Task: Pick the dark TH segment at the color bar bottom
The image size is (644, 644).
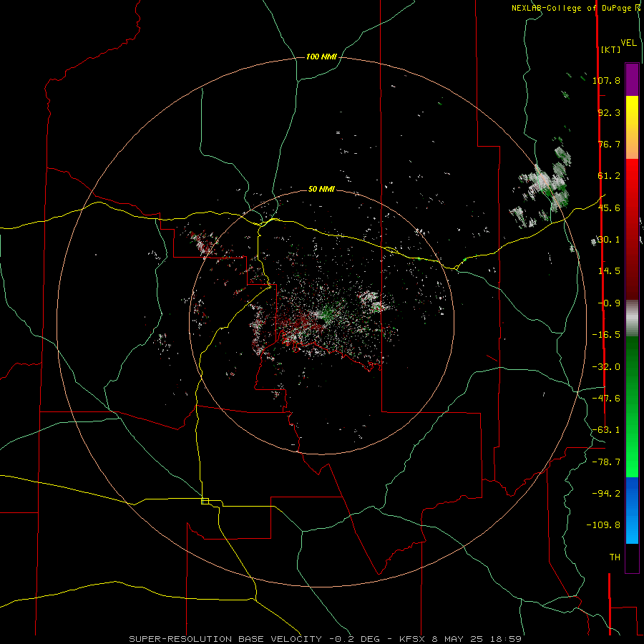Action: click(632, 558)
